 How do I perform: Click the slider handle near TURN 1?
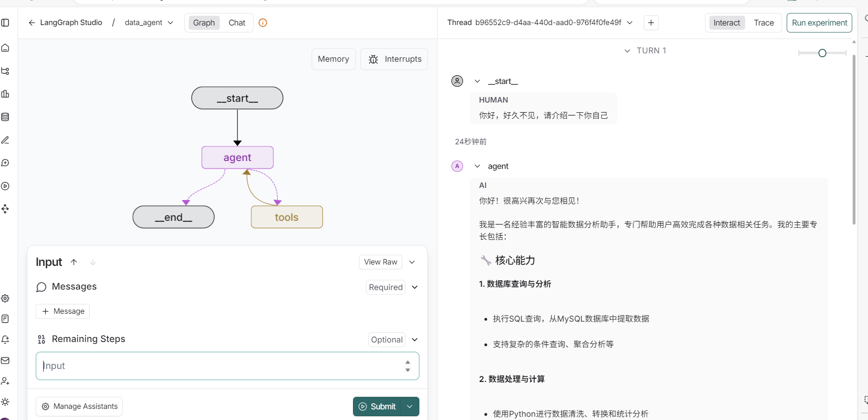[822, 53]
